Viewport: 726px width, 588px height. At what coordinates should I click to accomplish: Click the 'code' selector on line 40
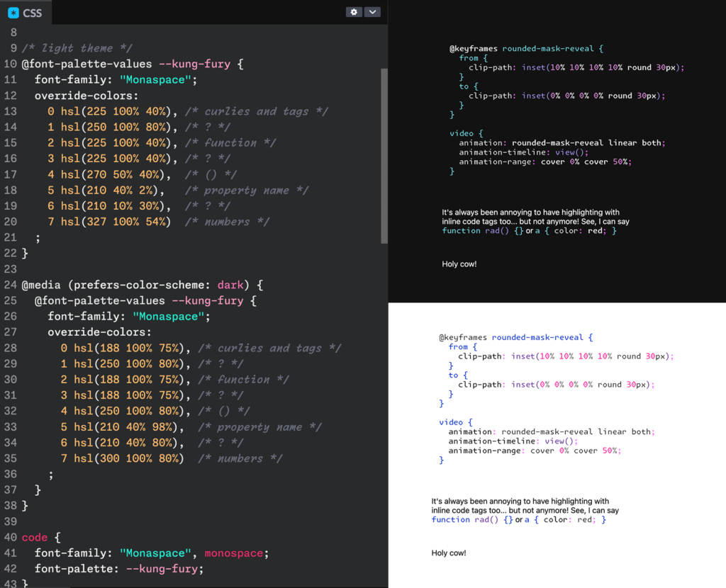(x=35, y=537)
